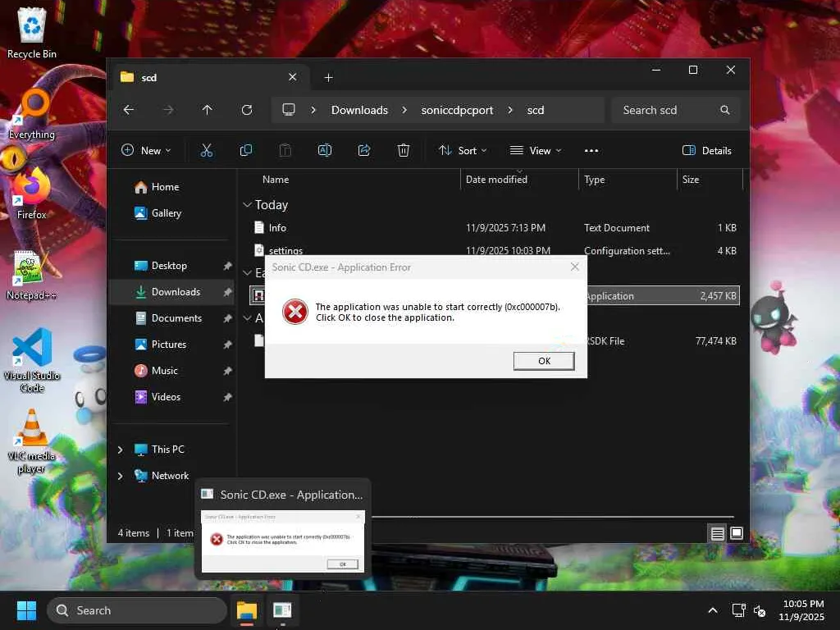840x630 pixels.
Task: Open the Windows Start menu
Action: (x=26, y=610)
